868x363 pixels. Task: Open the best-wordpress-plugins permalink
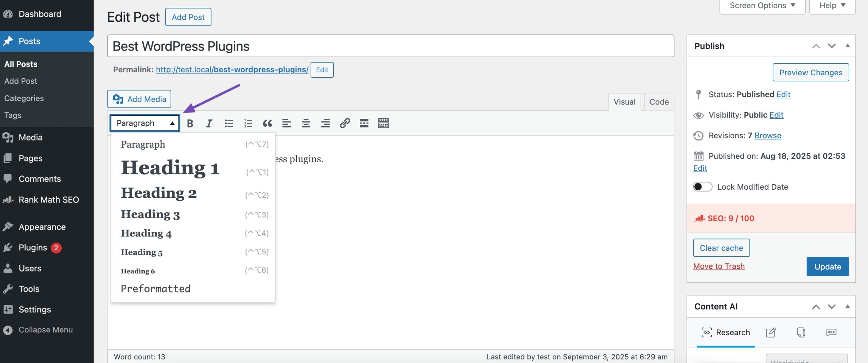[232, 70]
